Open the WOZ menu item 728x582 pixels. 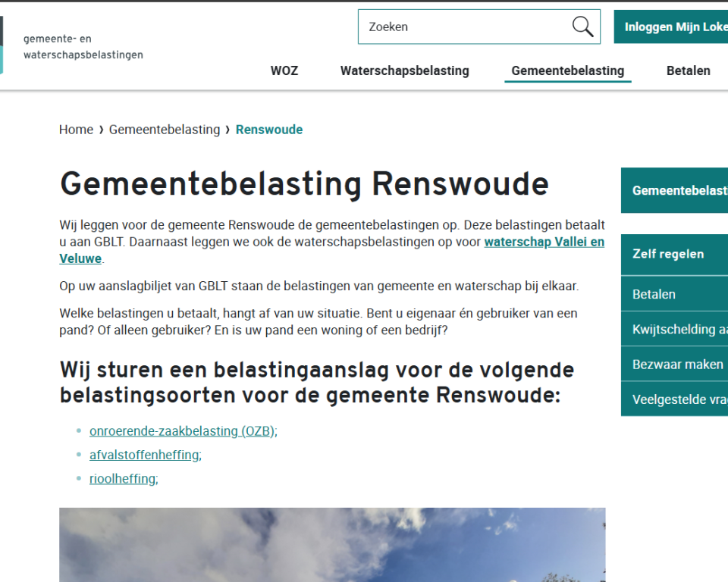click(x=284, y=70)
